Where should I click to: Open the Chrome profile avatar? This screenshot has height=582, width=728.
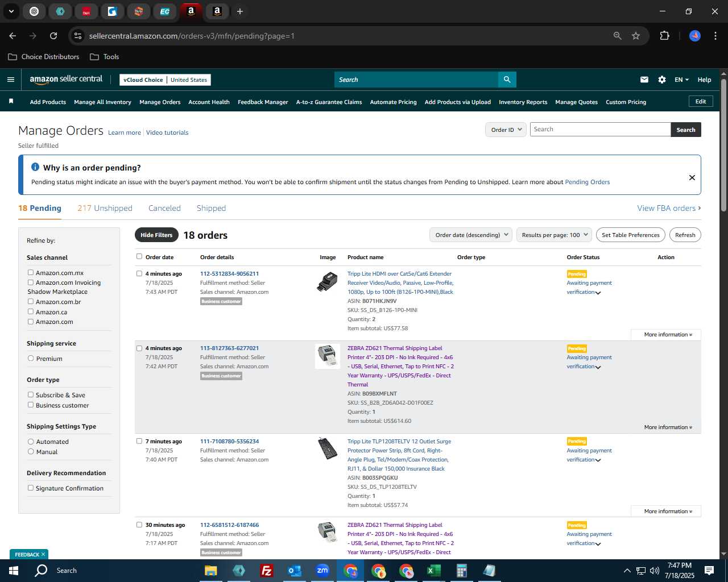[695, 36]
